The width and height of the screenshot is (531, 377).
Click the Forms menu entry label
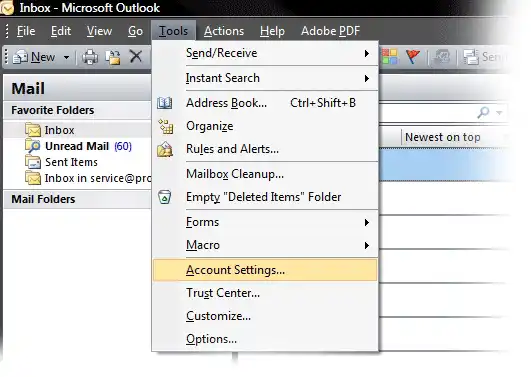[203, 222]
